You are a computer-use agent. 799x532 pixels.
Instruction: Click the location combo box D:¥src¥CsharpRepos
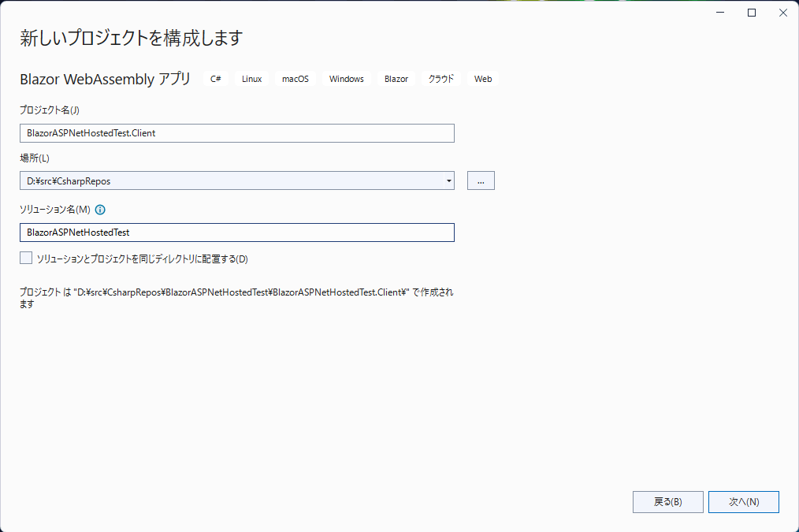tap(237, 180)
